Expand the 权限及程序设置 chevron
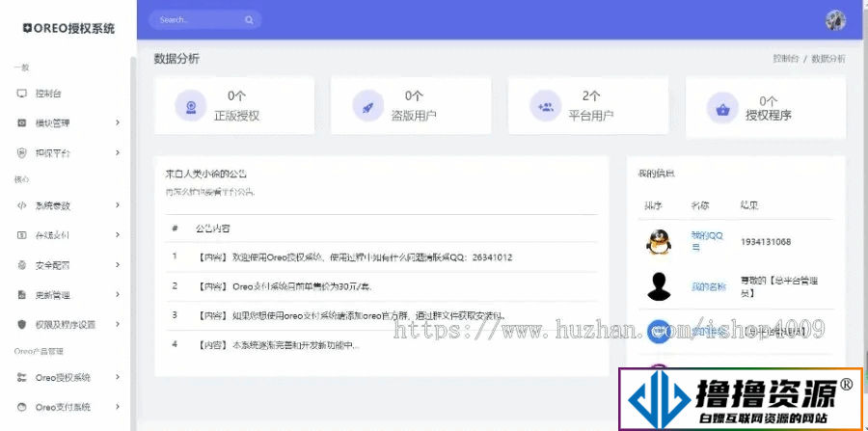The height and width of the screenshot is (431, 868). 118,324
